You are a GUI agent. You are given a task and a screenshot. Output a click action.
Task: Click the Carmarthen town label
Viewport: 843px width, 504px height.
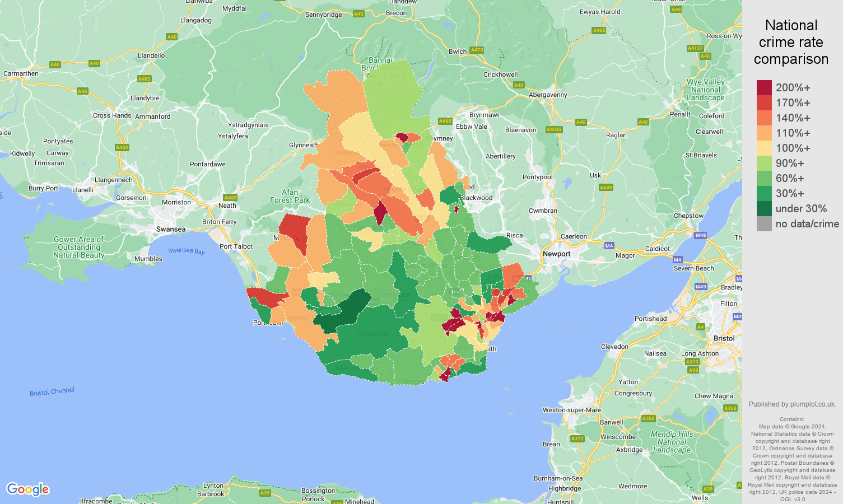coord(21,73)
